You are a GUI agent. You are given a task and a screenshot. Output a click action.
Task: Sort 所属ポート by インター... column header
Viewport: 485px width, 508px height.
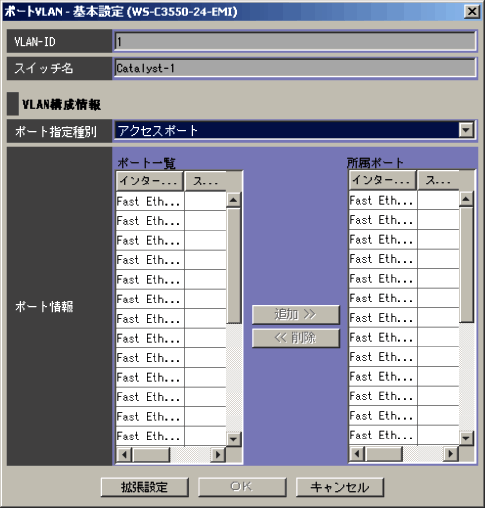[383, 180]
